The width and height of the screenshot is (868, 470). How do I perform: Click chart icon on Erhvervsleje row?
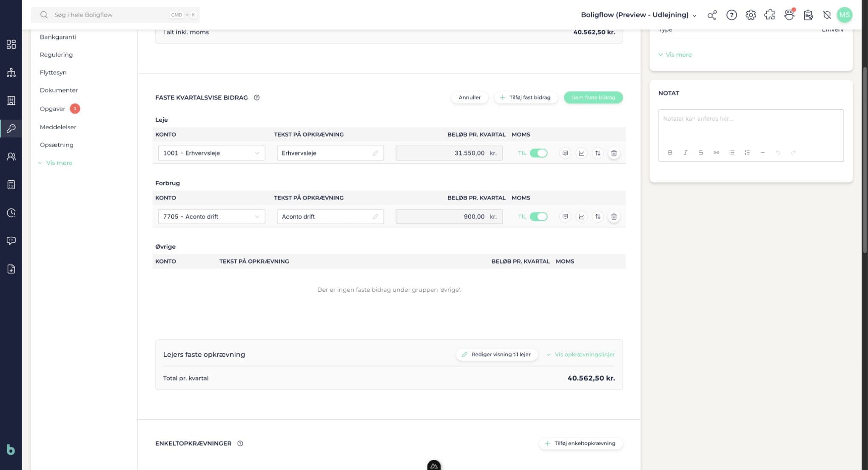click(581, 153)
